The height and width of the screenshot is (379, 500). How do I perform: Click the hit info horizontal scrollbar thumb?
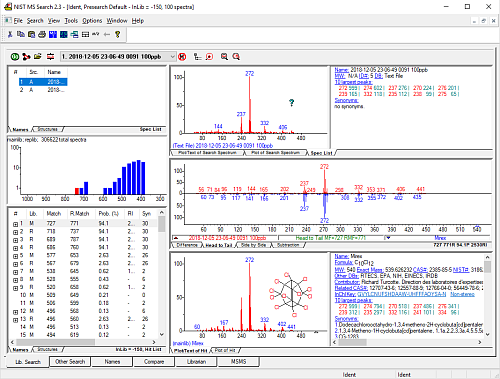[352, 342]
